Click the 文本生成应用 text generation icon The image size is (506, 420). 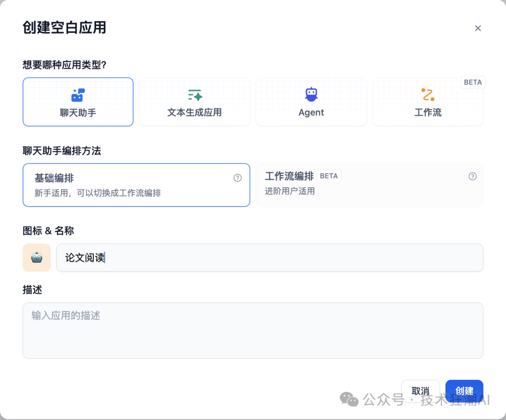point(194,95)
